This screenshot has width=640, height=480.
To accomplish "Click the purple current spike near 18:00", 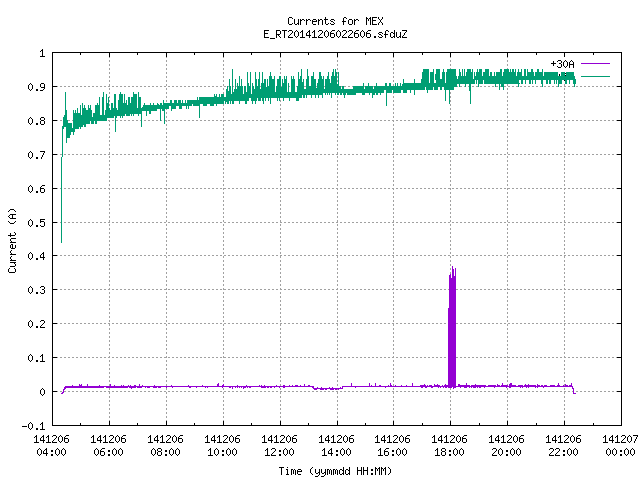I will pos(452,327).
